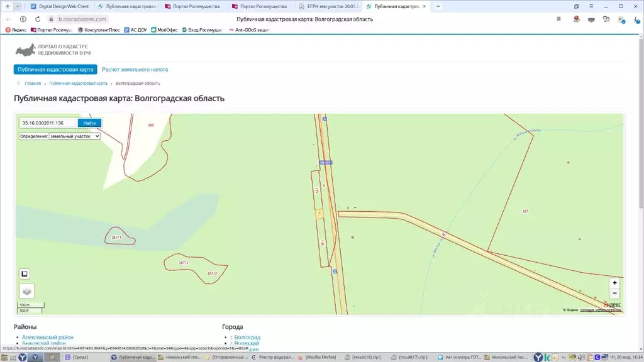Bookmark this page with the bookmark icon

[558, 19]
